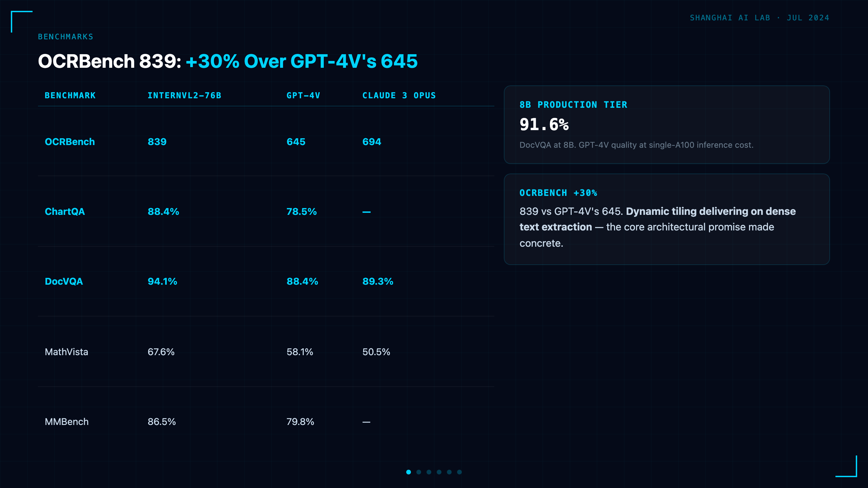
Task: Click the Shanghai AI Lab Jul 2024 text
Action: (x=759, y=18)
